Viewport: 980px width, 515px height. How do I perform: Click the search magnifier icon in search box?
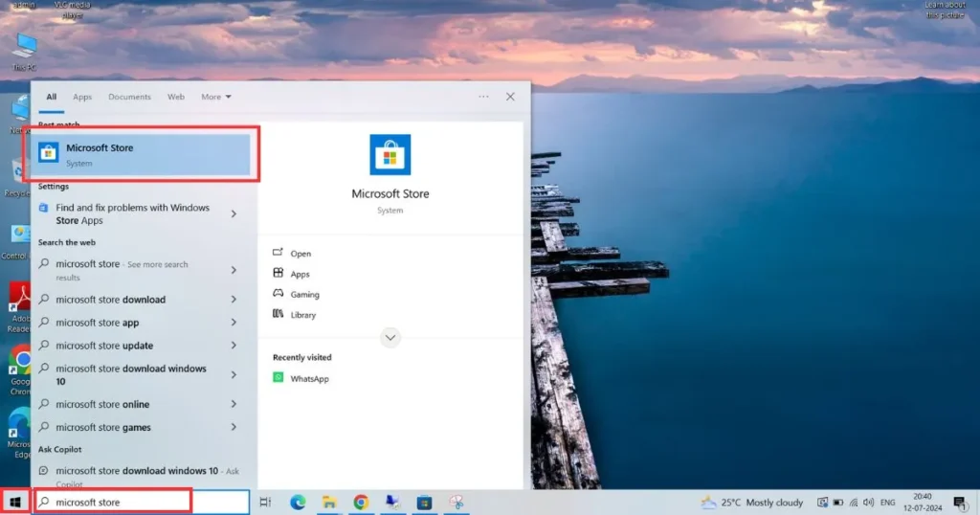click(x=44, y=502)
